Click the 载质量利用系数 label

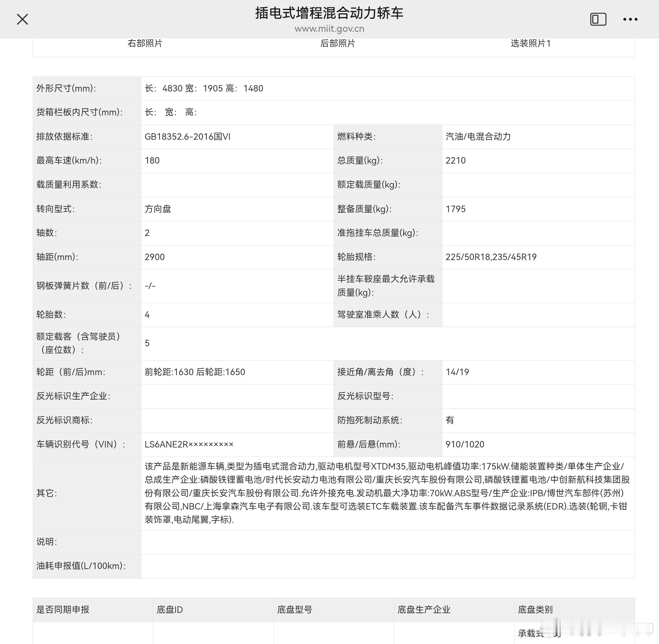[x=69, y=185]
